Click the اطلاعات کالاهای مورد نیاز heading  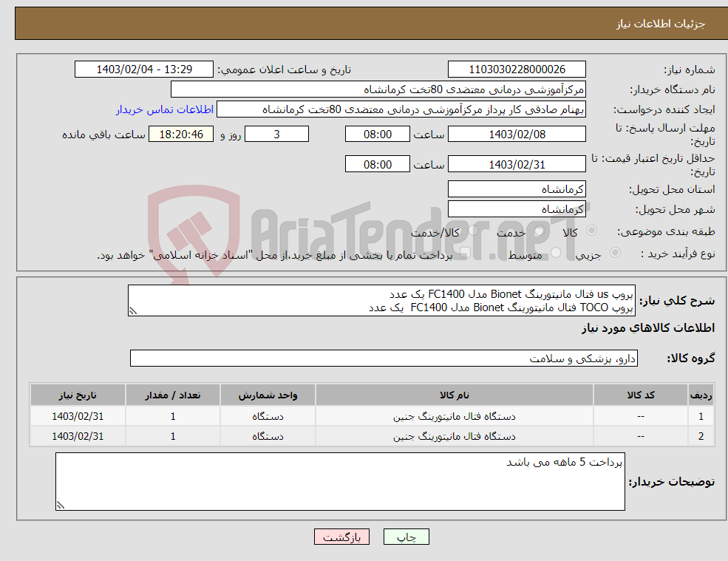[648, 328]
